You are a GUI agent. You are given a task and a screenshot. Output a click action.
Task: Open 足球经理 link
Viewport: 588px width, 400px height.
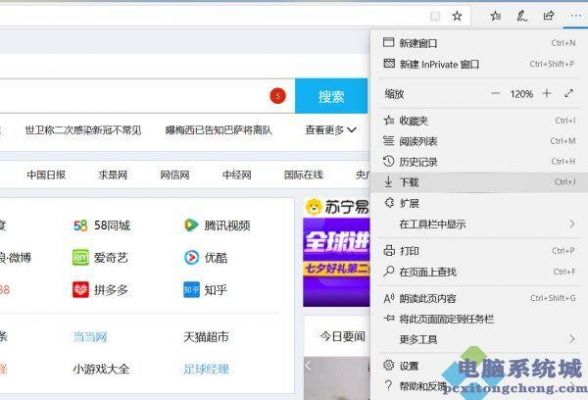pos(206,369)
